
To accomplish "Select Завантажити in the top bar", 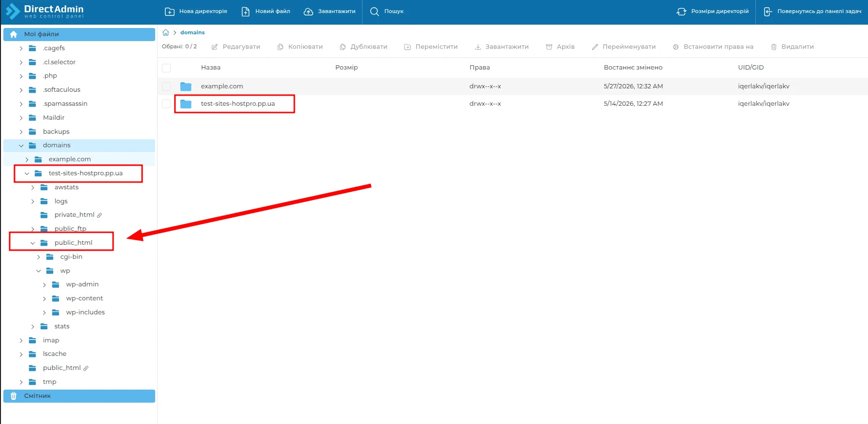I will (x=330, y=12).
